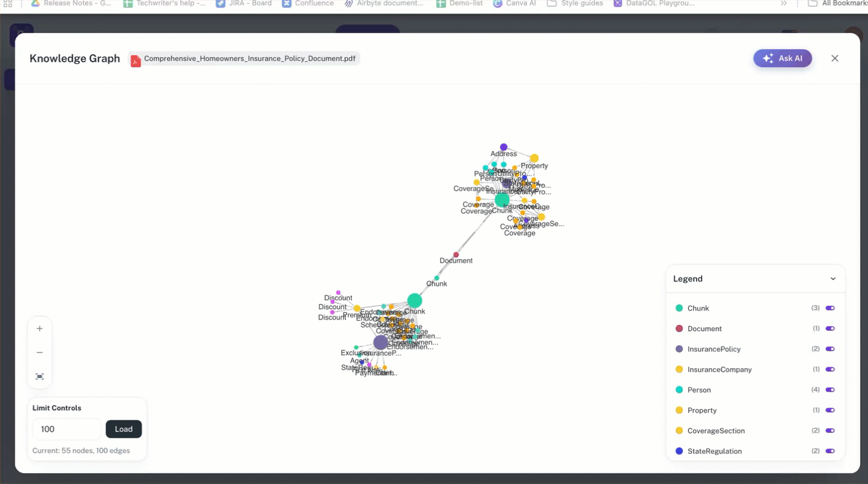868x484 pixels.
Task: Collapse the Legend panel chevron
Action: (833, 279)
